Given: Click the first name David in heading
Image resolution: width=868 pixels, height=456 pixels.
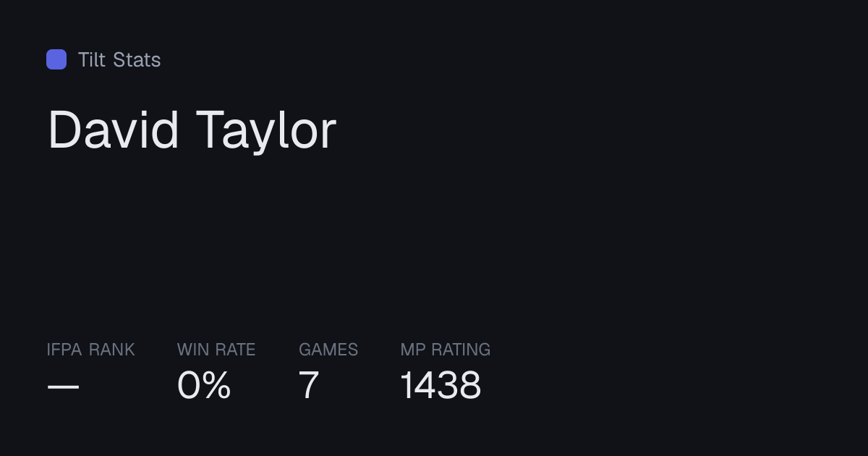Looking at the screenshot, I should (x=114, y=130).
